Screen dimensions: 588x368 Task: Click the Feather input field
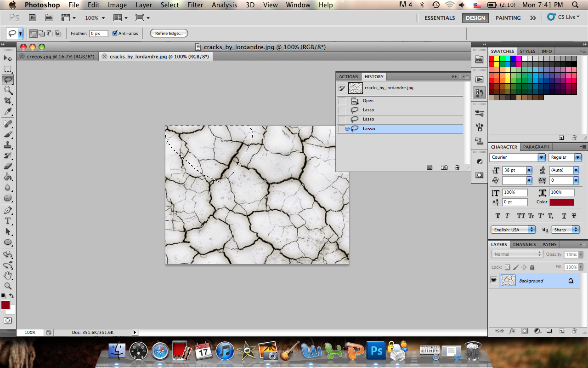99,33
